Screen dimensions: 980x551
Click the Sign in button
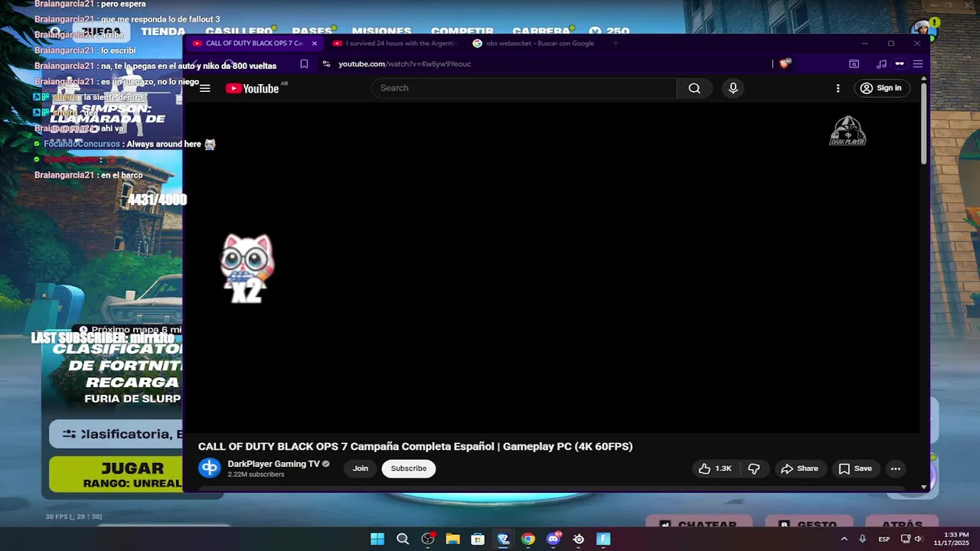(x=880, y=88)
